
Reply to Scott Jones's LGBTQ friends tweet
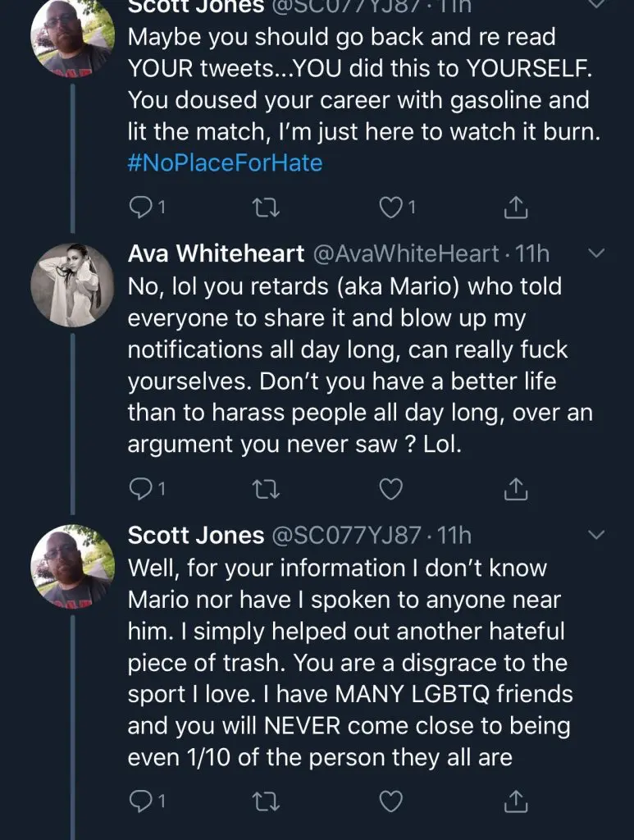pyautogui.click(x=142, y=799)
